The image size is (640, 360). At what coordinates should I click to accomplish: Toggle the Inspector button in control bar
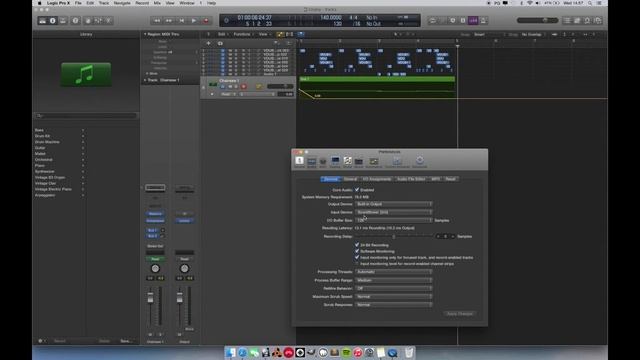[x=53, y=20]
